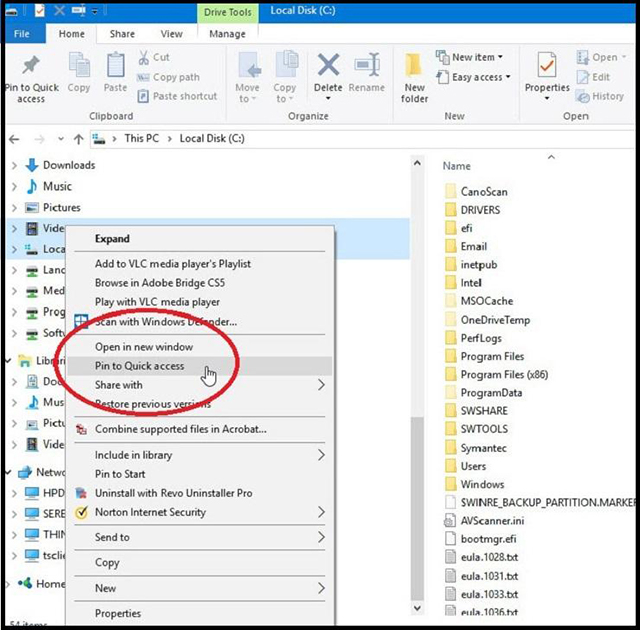640x630 pixels.
Task: Click the Name column header
Action: [457, 166]
